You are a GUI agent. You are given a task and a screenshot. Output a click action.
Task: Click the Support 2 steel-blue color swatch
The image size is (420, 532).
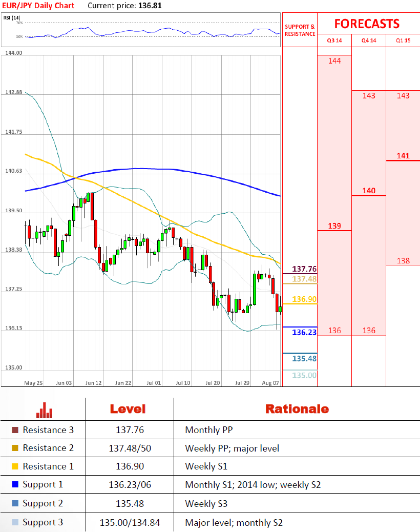click(x=15, y=503)
